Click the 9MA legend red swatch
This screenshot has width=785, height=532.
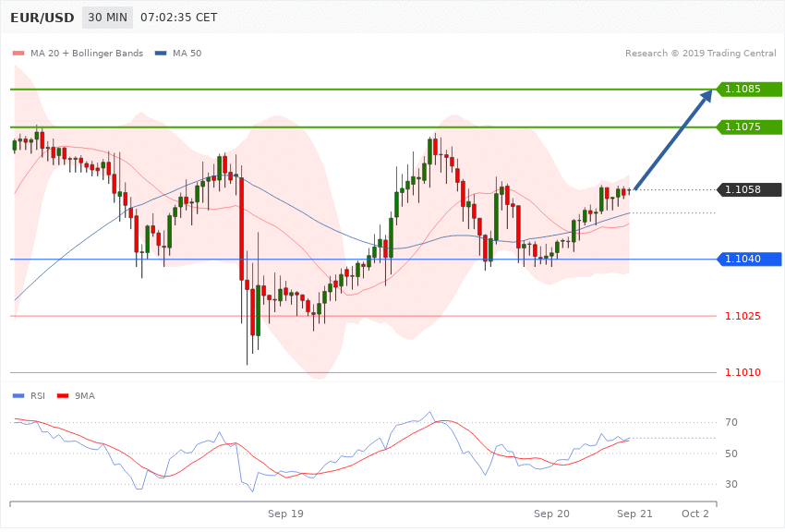pos(63,396)
